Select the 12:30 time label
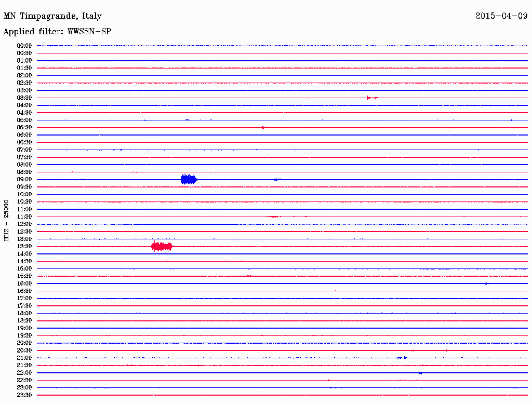 click(24, 232)
